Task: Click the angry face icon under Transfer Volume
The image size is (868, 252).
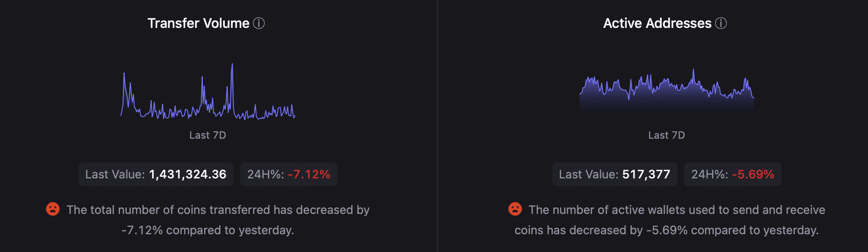Action: pyautogui.click(x=53, y=209)
